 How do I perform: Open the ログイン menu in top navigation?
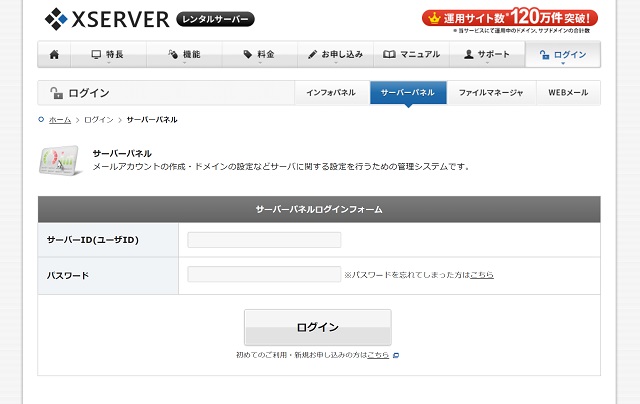point(563,54)
